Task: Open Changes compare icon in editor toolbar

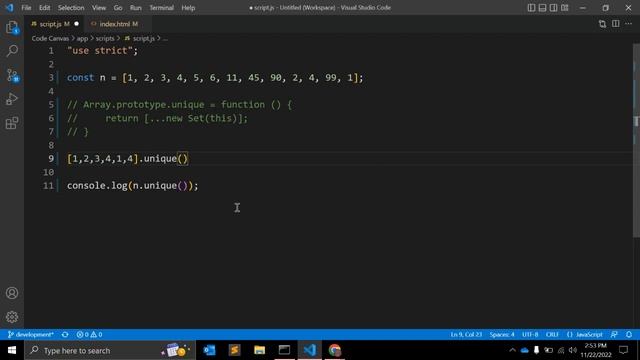Action: click(x=602, y=24)
